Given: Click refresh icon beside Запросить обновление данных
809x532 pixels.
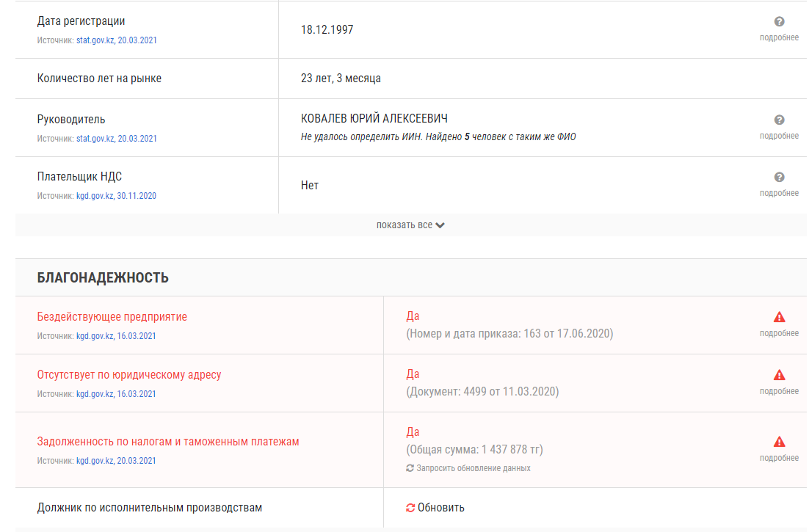Looking at the screenshot, I should point(410,468).
